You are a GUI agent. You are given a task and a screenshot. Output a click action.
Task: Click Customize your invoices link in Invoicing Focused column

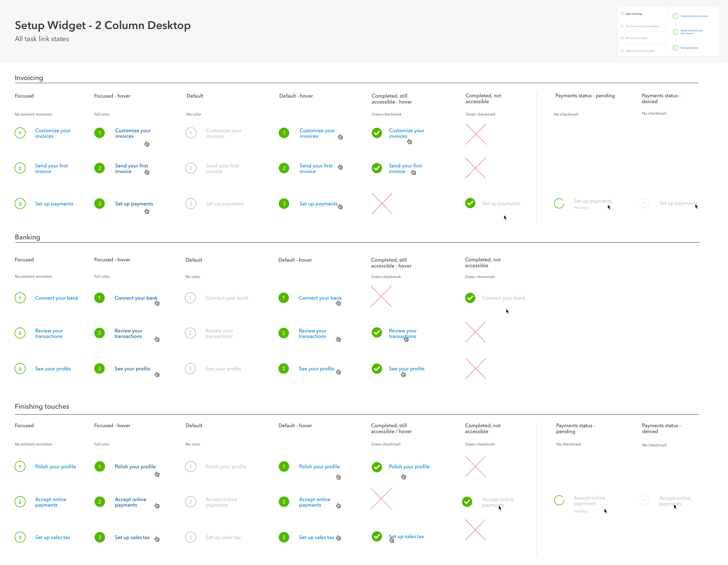coord(53,133)
